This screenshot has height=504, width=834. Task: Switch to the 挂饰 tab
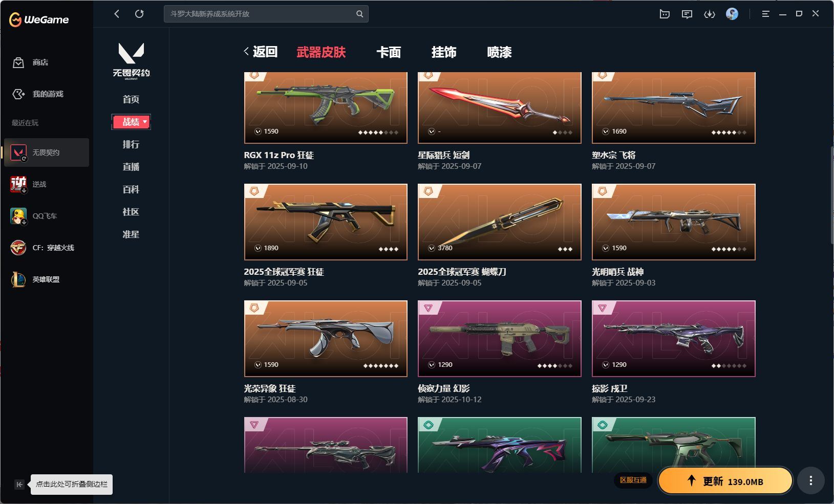(444, 52)
